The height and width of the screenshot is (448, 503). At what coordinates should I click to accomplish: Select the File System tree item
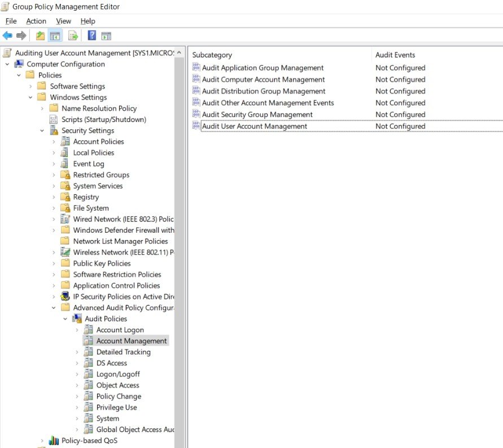(91, 208)
